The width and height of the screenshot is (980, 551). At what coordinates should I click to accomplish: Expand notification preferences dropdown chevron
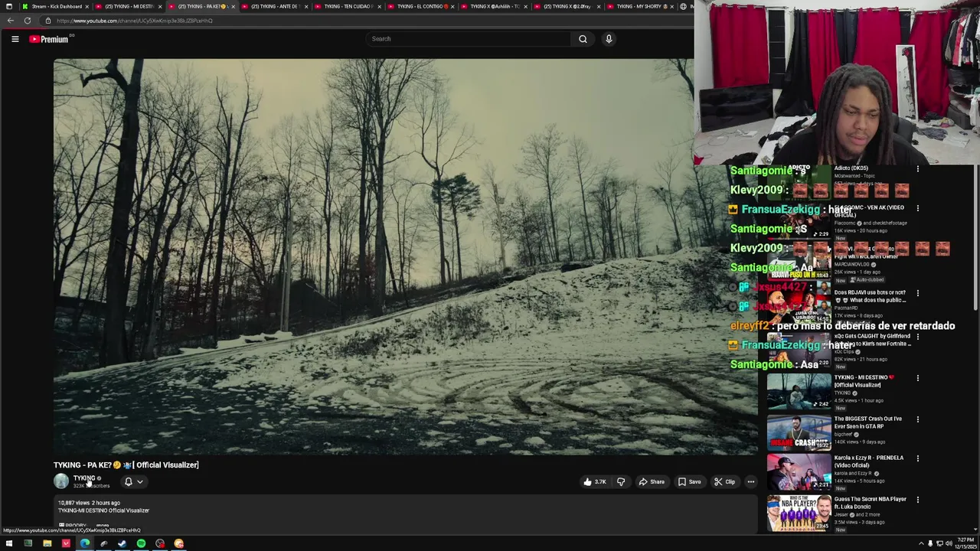pos(139,482)
